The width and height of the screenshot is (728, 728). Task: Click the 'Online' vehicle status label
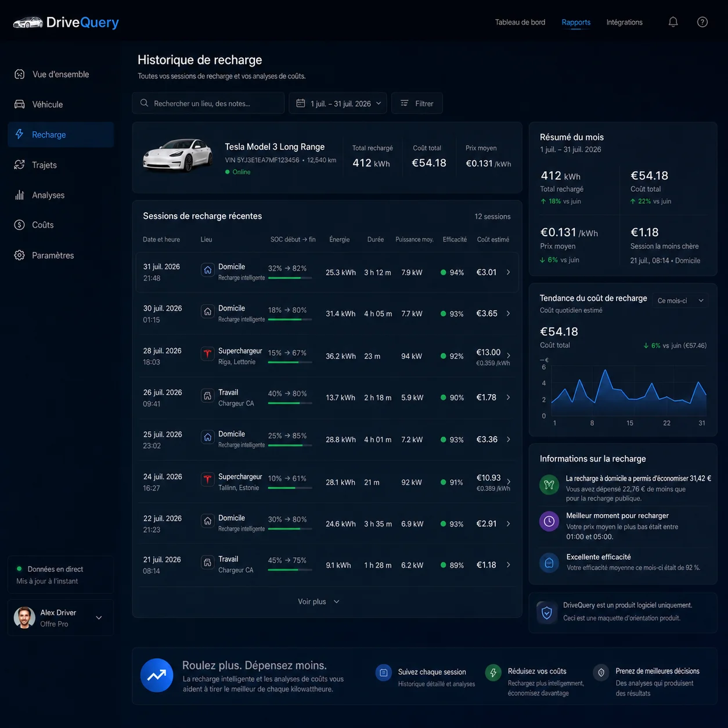242,172
